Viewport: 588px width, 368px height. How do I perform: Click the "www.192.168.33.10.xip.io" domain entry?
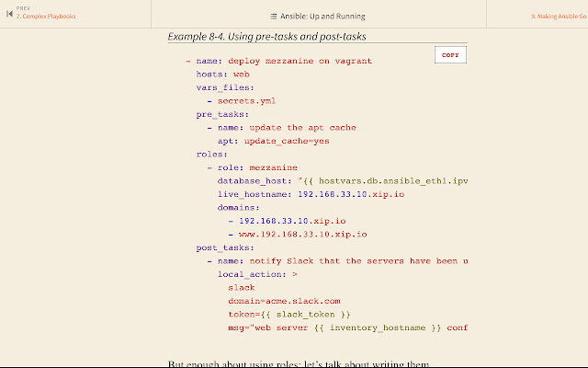302,235
